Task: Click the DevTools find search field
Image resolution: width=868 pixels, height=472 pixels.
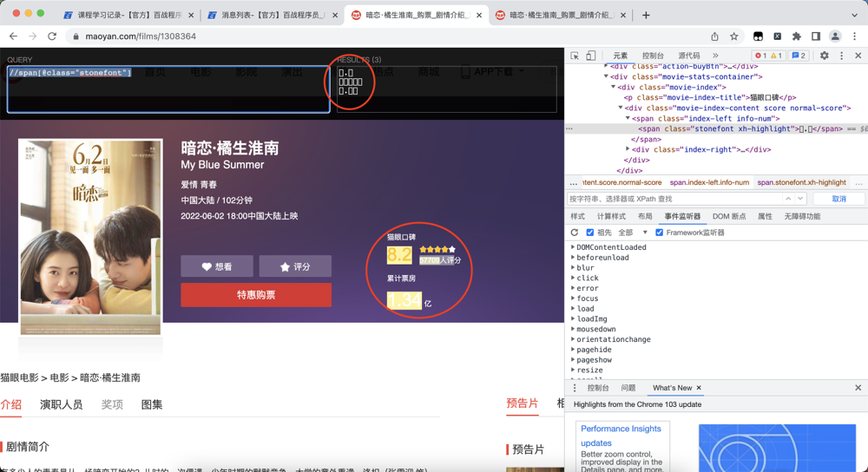Action: [674, 199]
